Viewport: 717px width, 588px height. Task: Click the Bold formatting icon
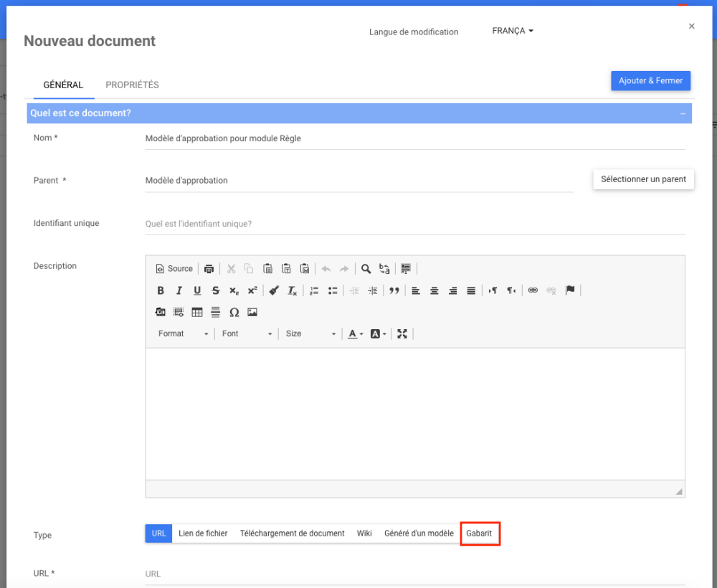(161, 290)
